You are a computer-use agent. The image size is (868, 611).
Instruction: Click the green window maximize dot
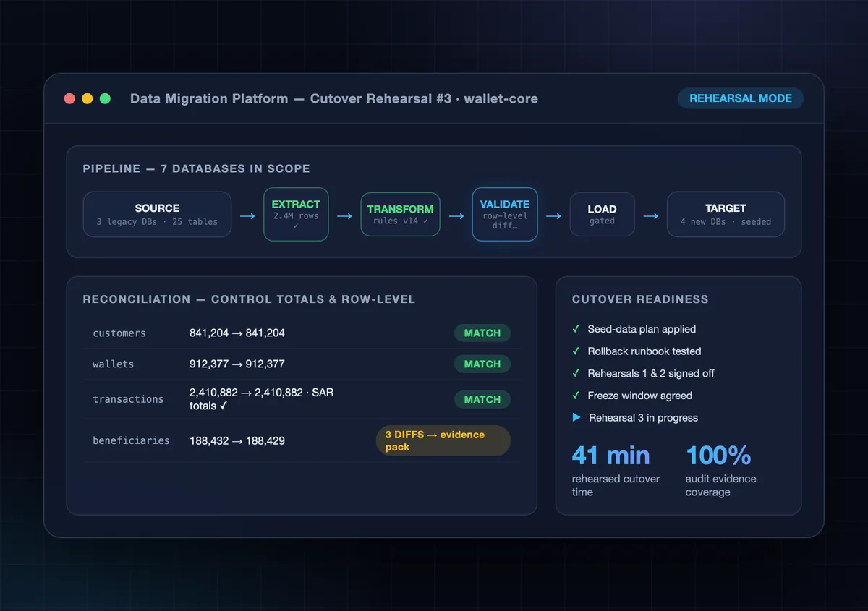[x=105, y=98]
